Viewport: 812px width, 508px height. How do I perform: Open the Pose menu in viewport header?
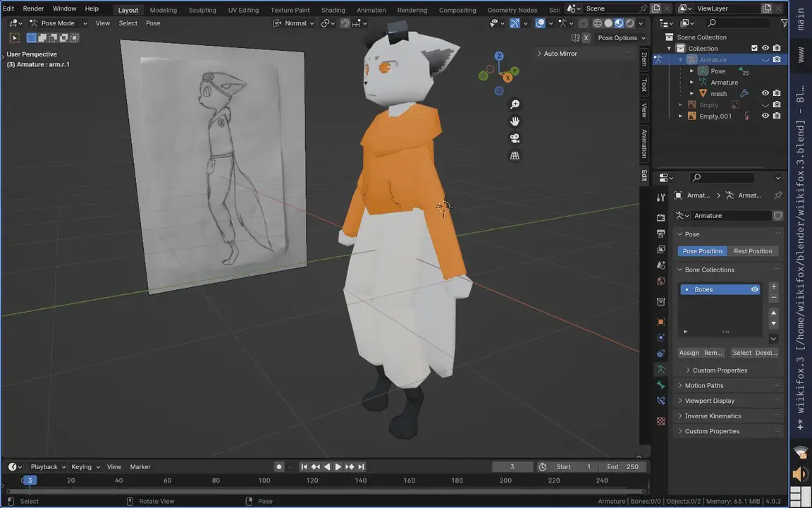coord(153,23)
